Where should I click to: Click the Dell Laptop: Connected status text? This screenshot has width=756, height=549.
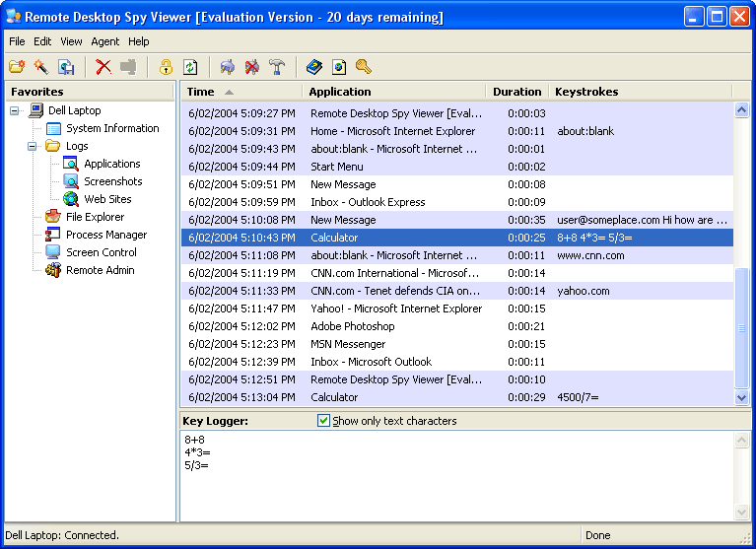(62, 535)
